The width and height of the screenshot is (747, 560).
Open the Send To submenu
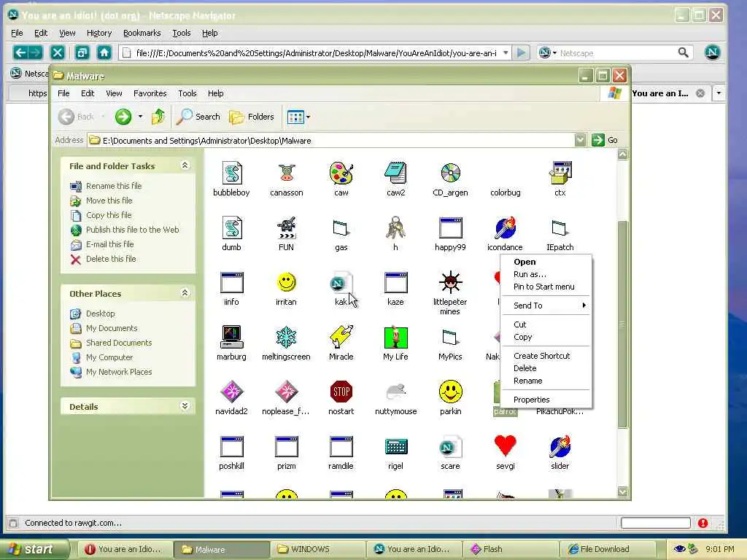point(546,306)
